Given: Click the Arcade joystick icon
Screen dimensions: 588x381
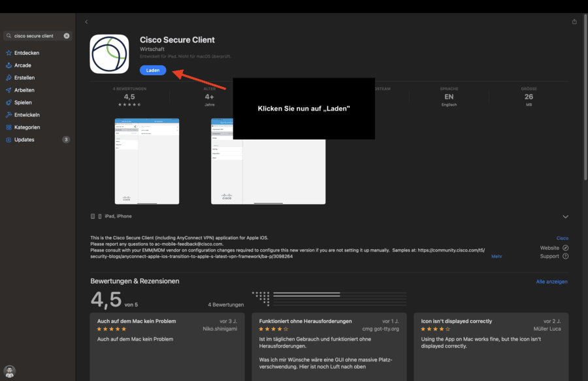Looking at the screenshot, I should [8, 65].
